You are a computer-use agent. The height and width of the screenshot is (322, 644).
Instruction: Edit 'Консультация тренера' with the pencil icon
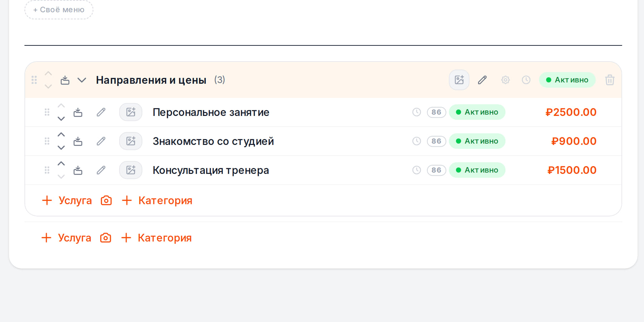pos(101,170)
